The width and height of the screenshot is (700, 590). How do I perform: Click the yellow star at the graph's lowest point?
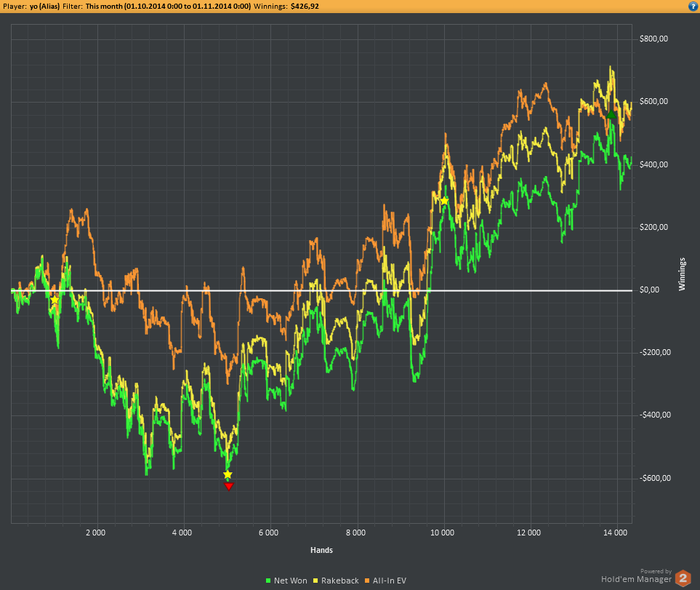(228, 474)
